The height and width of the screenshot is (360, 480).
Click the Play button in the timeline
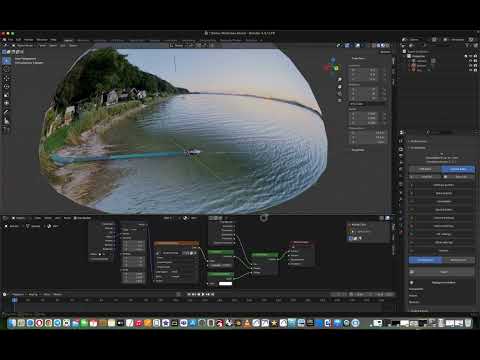point(203,294)
